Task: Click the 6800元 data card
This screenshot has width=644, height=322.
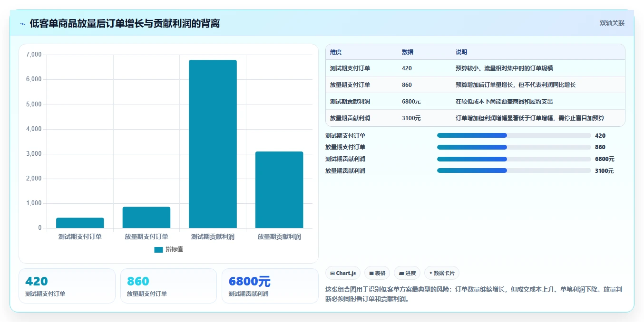Action: point(270,286)
